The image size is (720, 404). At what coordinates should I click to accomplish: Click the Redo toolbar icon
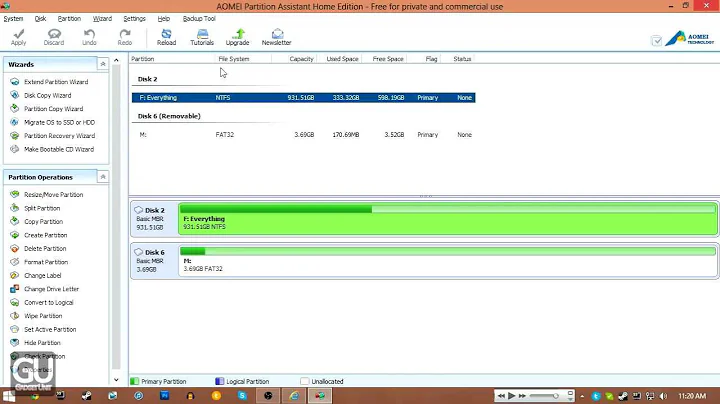click(x=124, y=37)
